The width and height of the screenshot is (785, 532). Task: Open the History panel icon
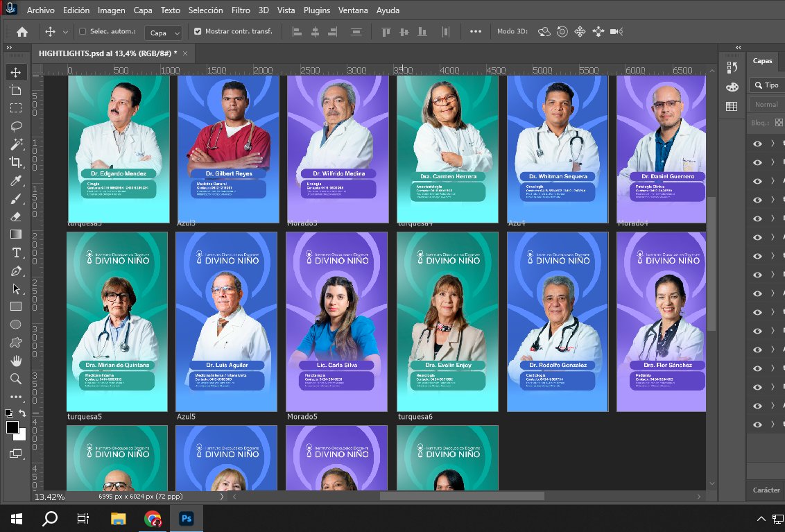[x=732, y=67]
